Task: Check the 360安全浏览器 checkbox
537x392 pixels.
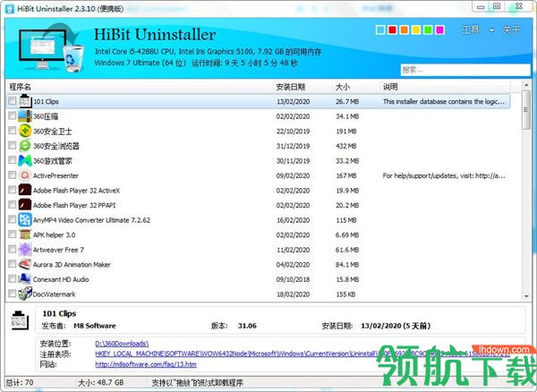Action: [12, 146]
